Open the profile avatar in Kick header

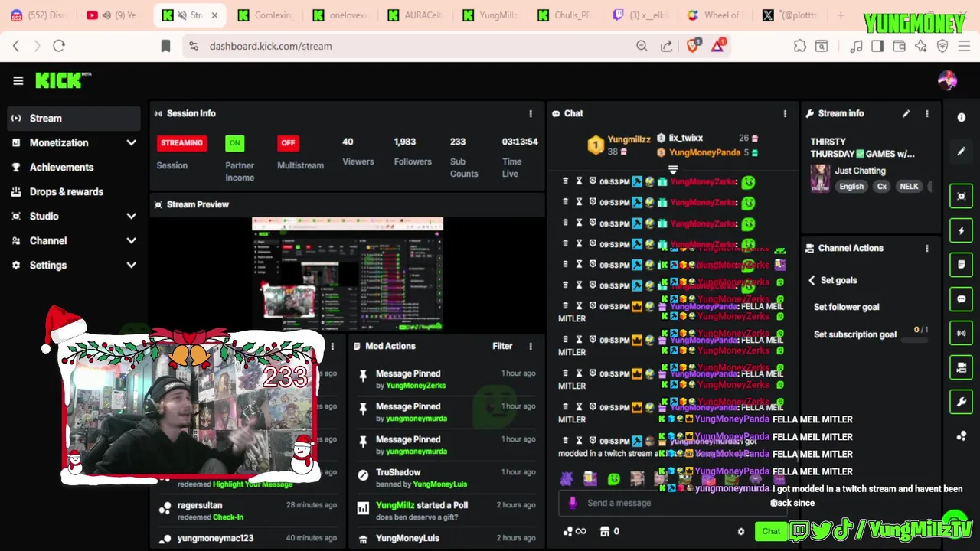tap(947, 80)
